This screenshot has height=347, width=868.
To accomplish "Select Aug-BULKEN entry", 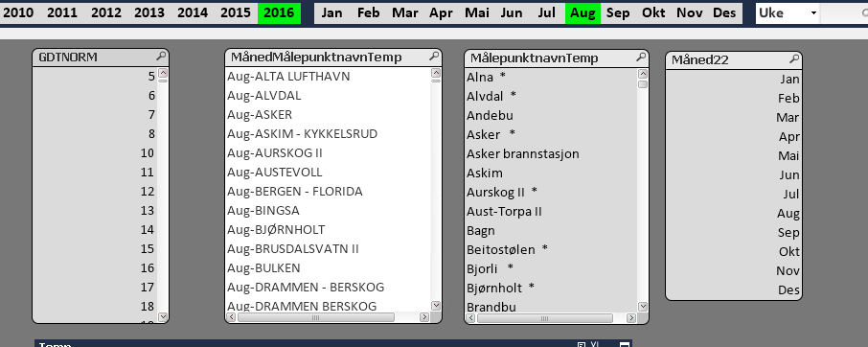I will click(329, 267).
